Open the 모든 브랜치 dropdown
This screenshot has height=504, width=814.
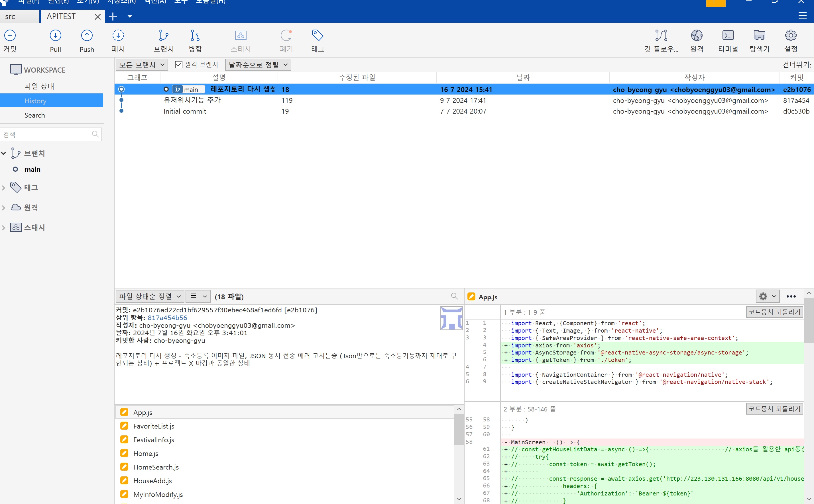[x=142, y=65]
